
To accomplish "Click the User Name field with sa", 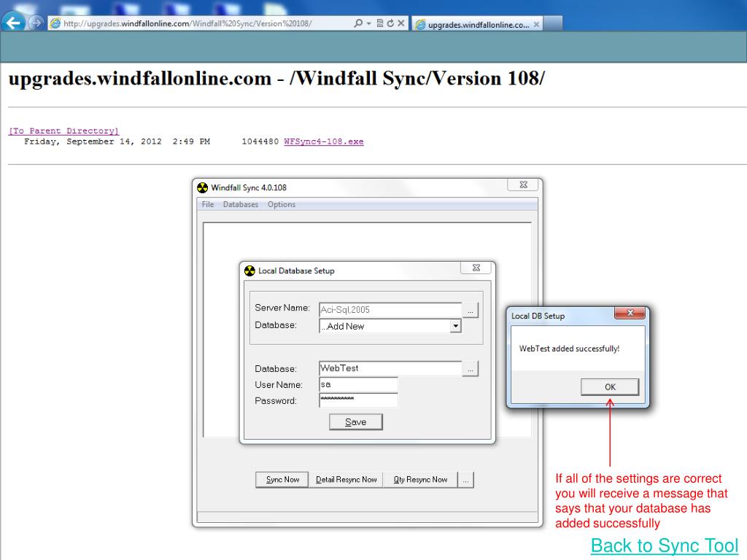I will (x=358, y=385).
